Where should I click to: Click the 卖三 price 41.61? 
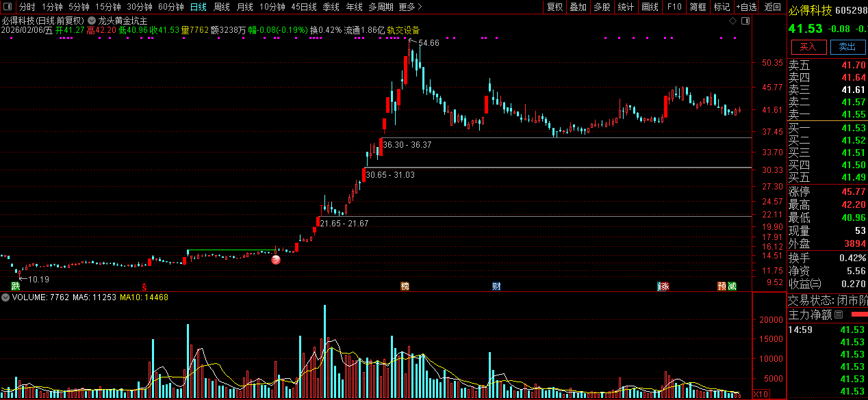[x=854, y=90]
